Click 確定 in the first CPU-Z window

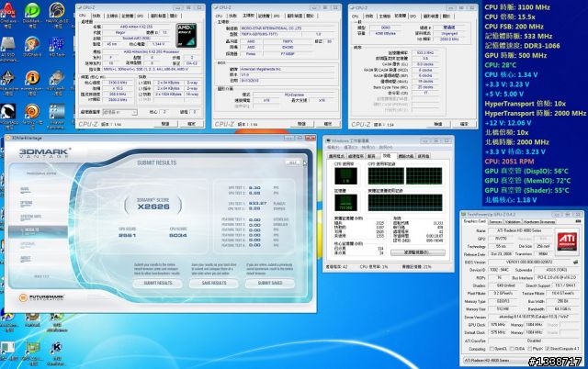pyautogui.click(x=191, y=124)
